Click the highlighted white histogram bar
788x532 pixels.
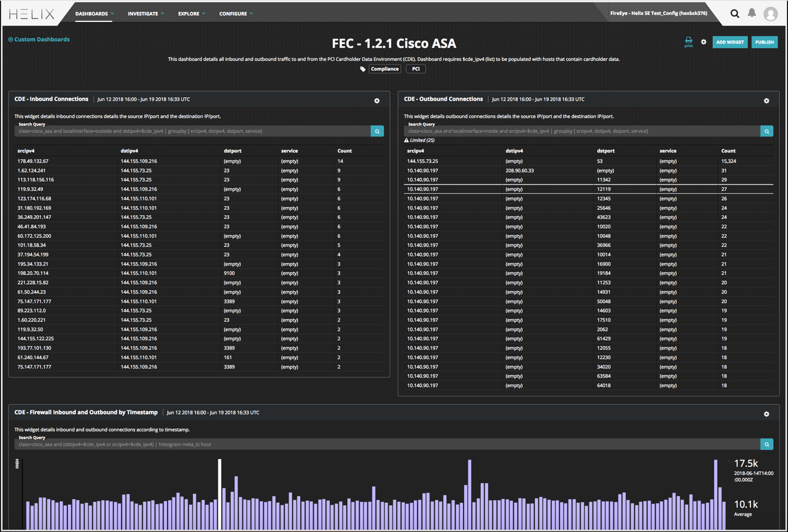tap(220, 494)
